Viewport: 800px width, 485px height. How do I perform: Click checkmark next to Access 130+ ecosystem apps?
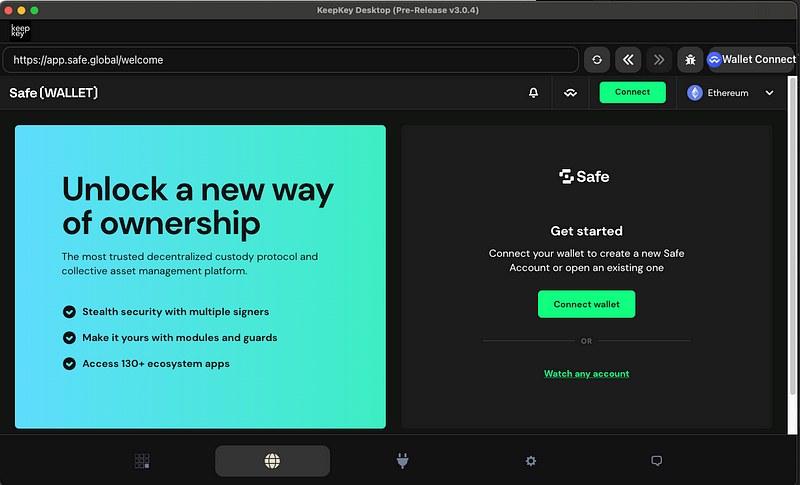coord(69,364)
